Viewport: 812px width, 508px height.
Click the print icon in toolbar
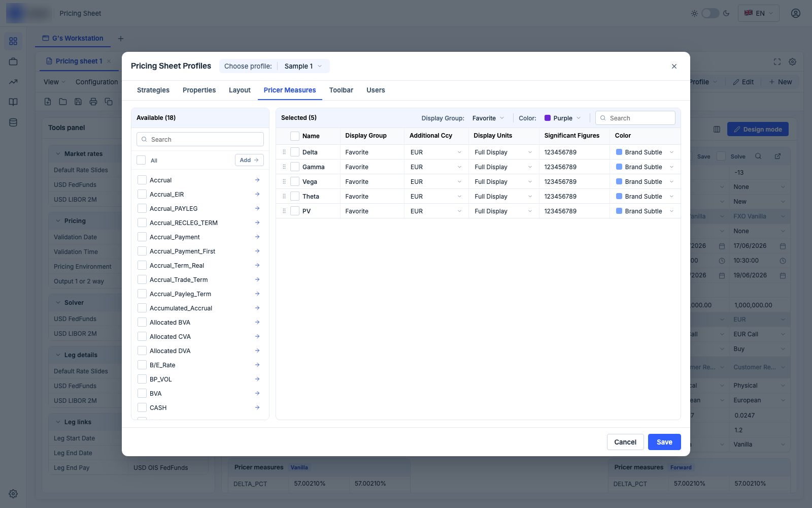[x=93, y=102]
